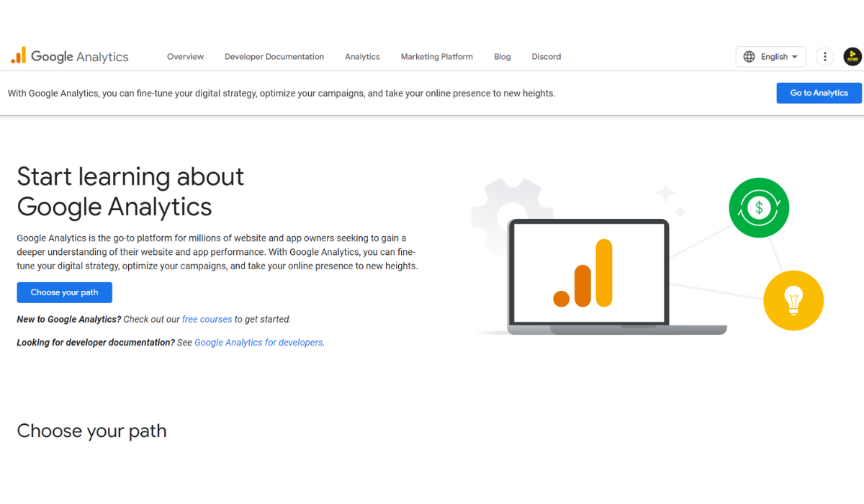
Task: Click 'Looking for developer documentation?' text
Action: coord(96,343)
